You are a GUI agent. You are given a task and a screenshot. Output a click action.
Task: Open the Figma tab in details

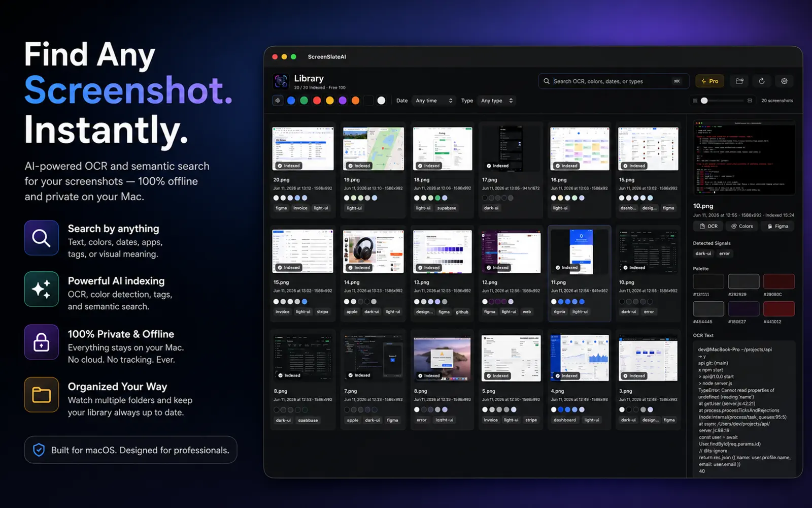coord(778,226)
